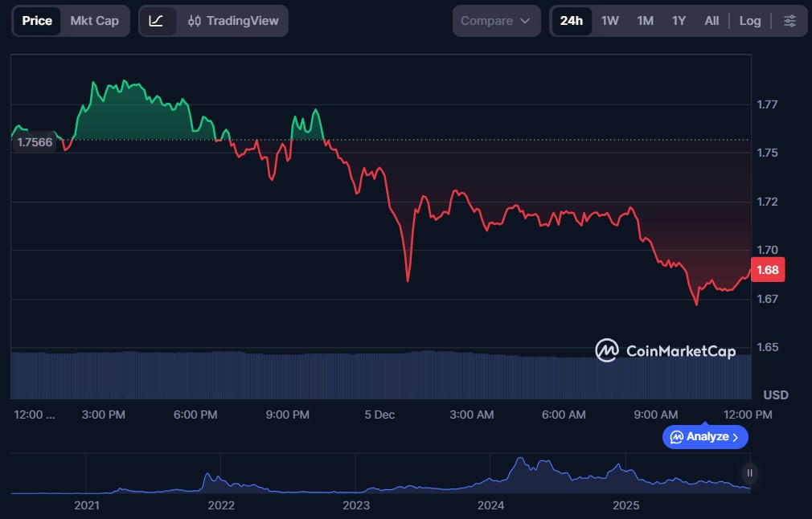Select the line chart view icon
Image resolution: width=812 pixels, height=519 pixels.
point(157,21)
